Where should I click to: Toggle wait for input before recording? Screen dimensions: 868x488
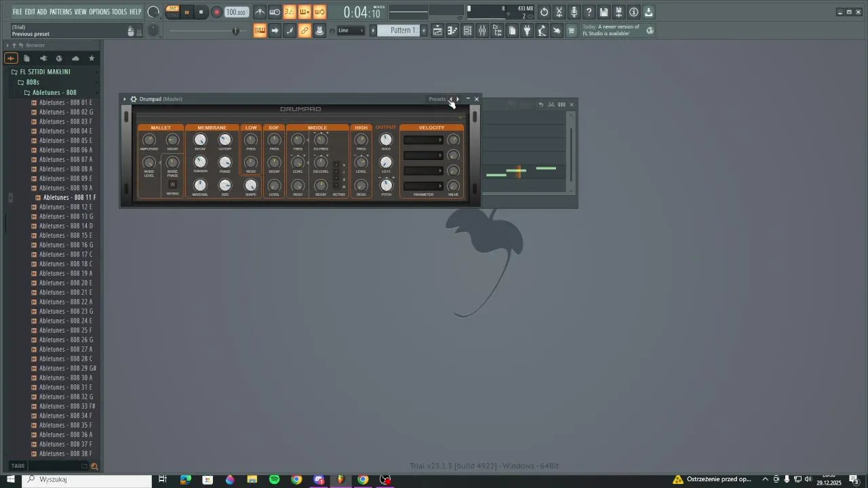(x=275, y=12)
